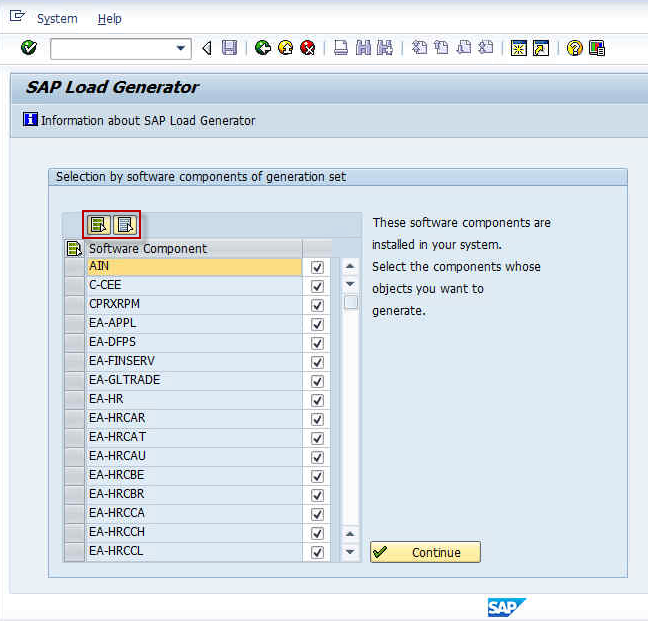Open Information about SAP Load Generator
Image resolution: width=648 pixels, height=621 pixels.
tap(140, 120)
